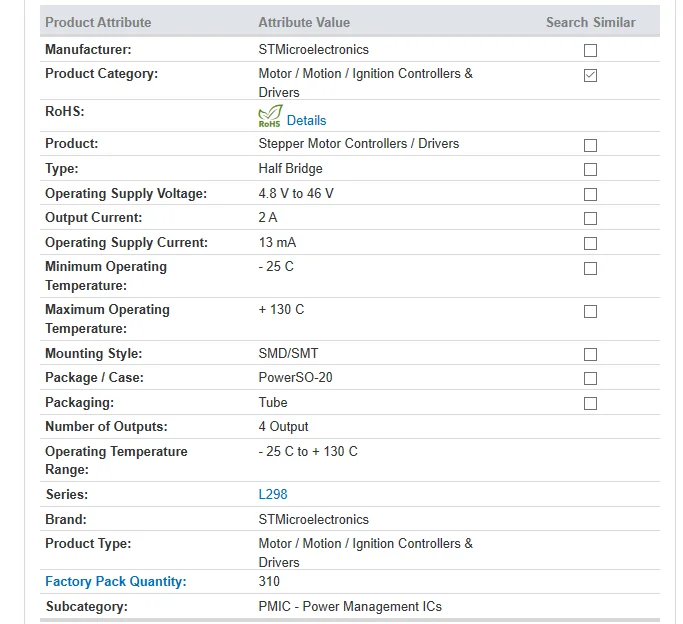Click the PowerSO-20 value
The height and width of the screenshot is (624, 683).
click(295, 377)
